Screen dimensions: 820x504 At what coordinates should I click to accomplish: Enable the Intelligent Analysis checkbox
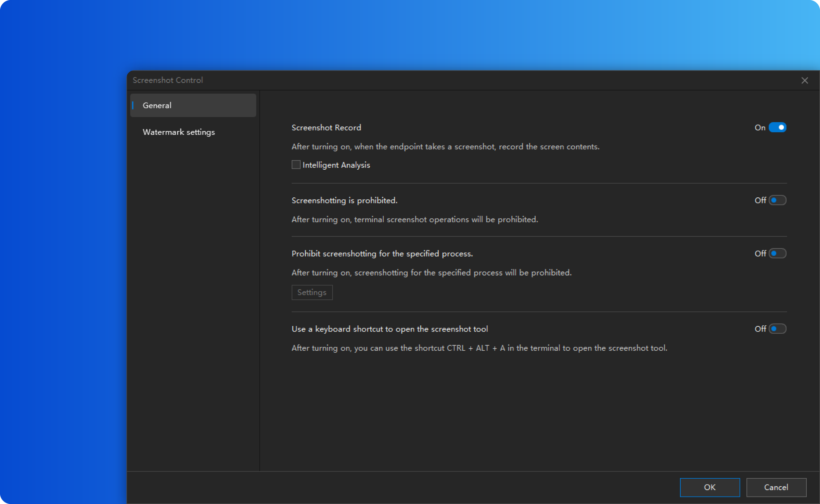click(296, 165)
